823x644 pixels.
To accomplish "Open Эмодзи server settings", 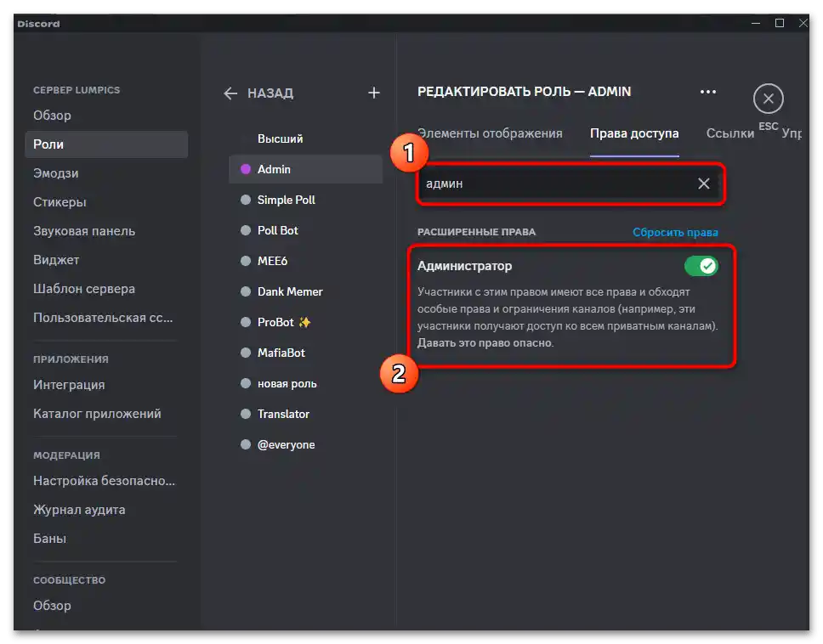I will tap(56, 173).
